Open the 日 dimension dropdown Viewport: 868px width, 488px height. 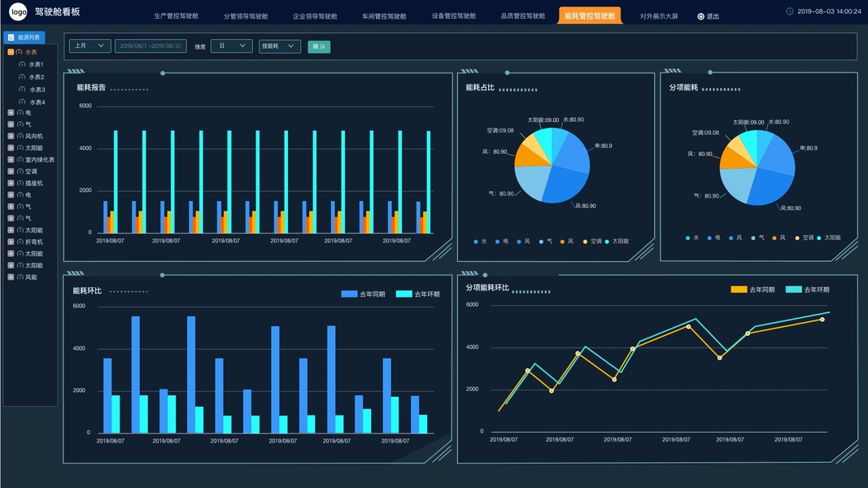[231, 46]
